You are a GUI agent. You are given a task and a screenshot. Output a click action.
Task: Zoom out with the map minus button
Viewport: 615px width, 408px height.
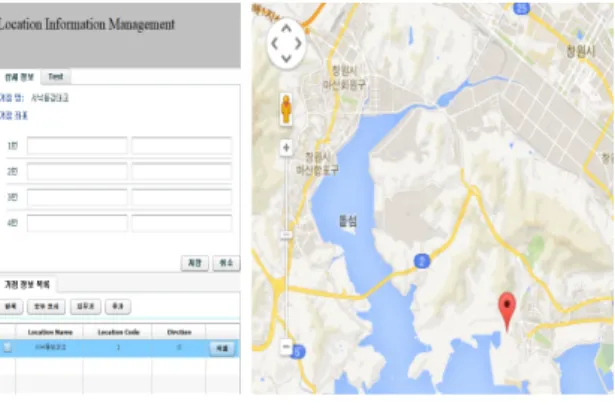coord(286,347)
